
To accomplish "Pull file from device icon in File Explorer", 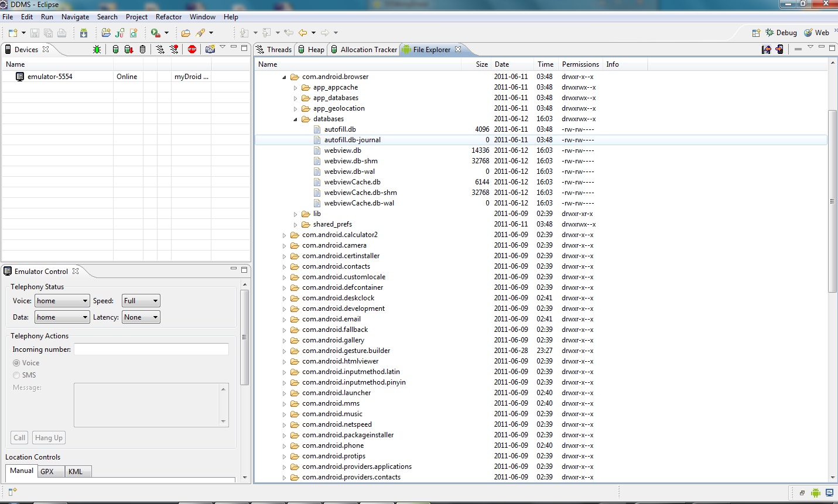I will pyautogui.click(x=766, y=50).
